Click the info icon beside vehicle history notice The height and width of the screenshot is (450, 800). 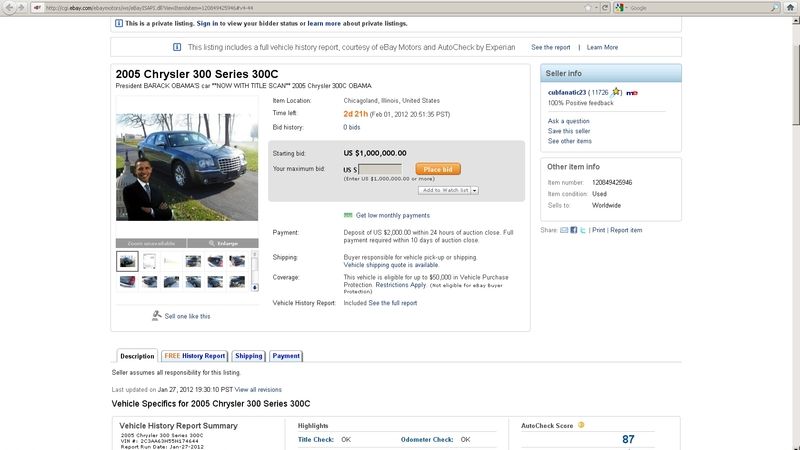177,47
